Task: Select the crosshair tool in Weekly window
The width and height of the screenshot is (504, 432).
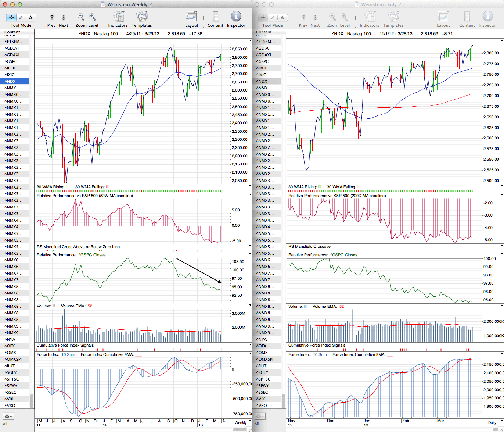Action: tap(11, 17)
